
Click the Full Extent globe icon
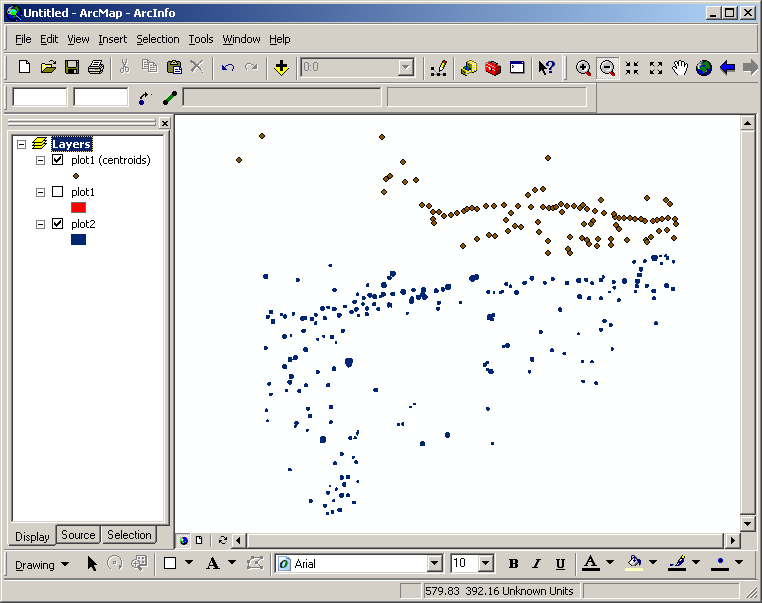(x=704, y=68)
